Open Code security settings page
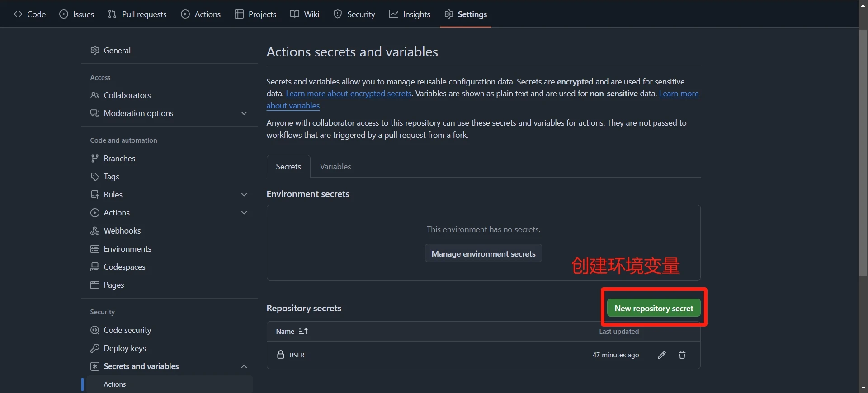The image size is (868, 393). coord(127,330)
